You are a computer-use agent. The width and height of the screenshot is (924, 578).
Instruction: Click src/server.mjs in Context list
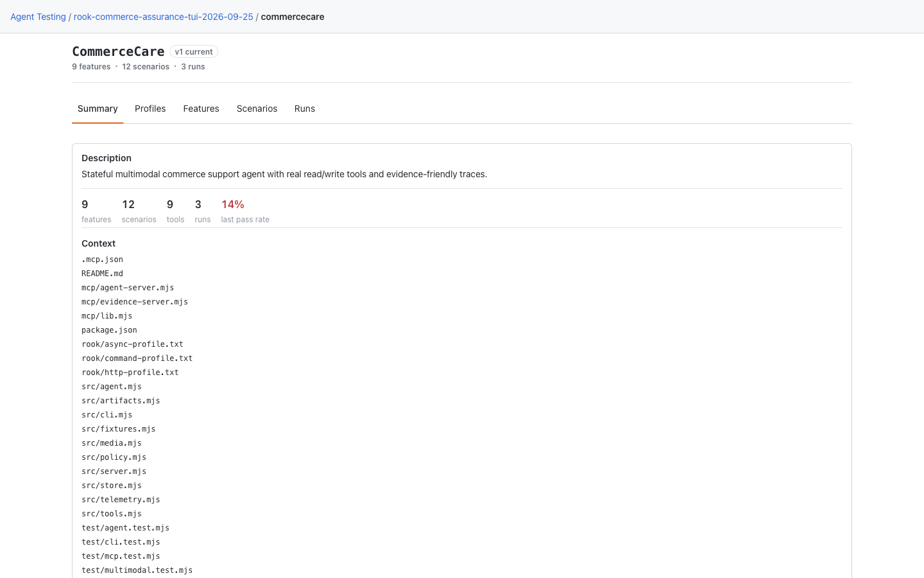114,471
